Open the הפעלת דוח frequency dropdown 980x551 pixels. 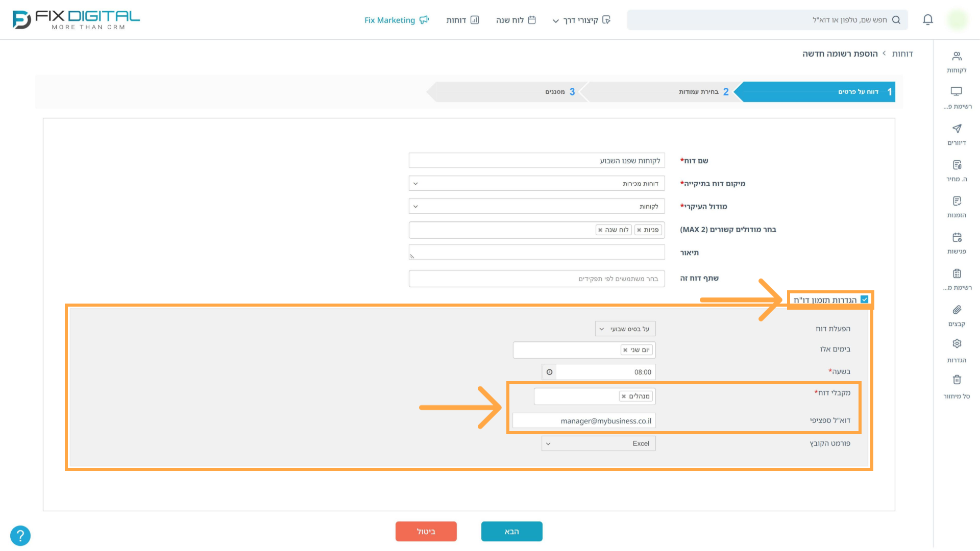(x=625, y=329)
